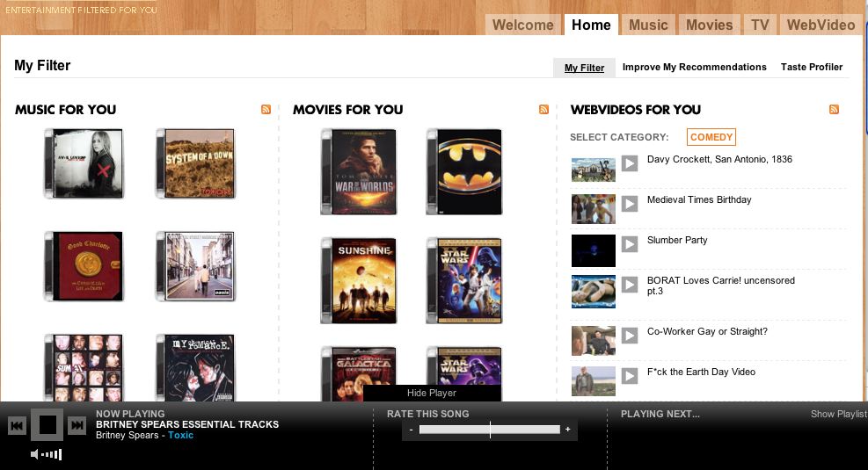Click the BORAT Loves Carrie thumbnail image
The image size is (868, 470).
pos(594,292)
